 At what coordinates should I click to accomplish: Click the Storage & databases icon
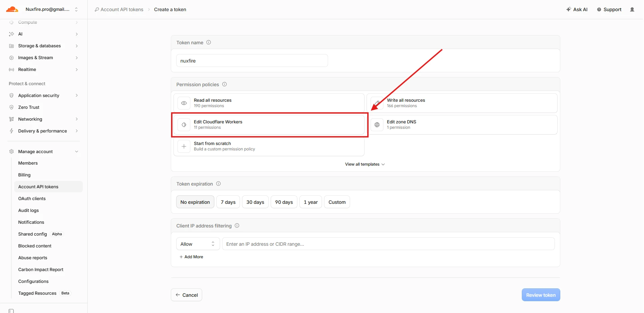click(x=11, y=46)
